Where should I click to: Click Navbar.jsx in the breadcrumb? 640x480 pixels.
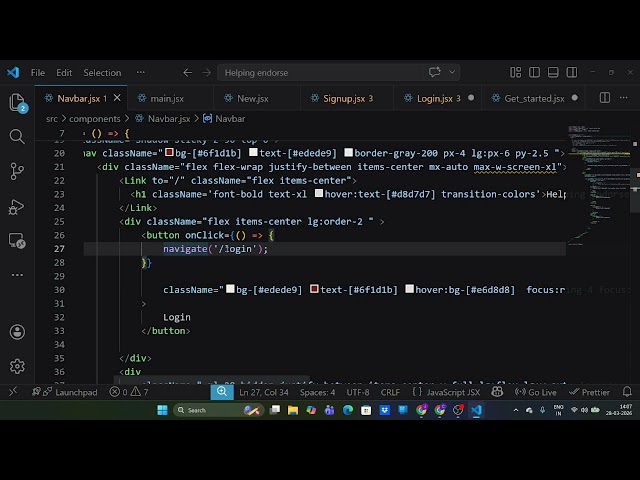click(x=169, y=119)
